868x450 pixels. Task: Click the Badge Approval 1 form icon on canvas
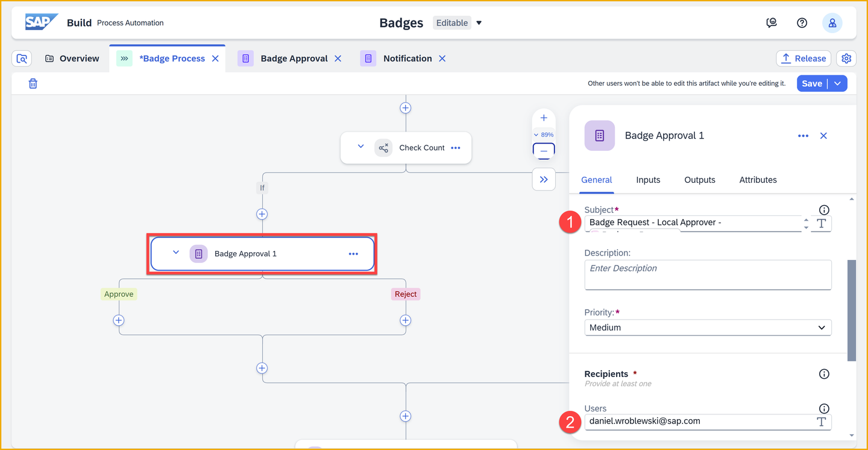pos(198,254)
